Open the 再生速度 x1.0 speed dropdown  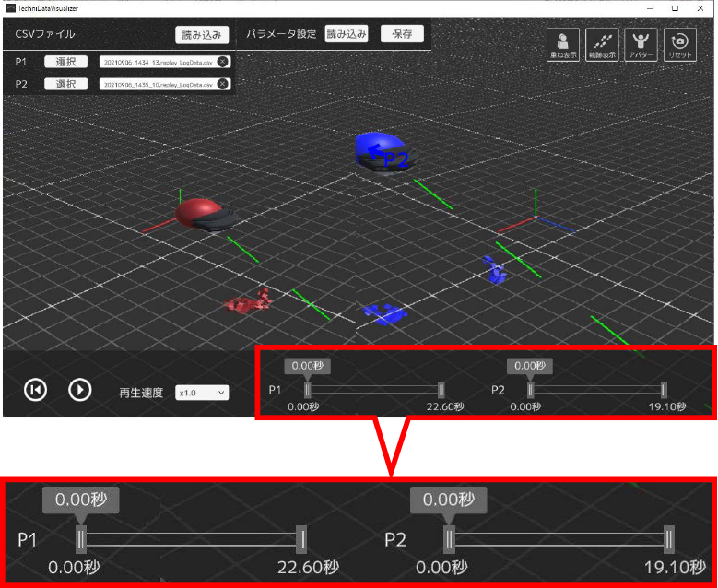click(x=202, y=393)
